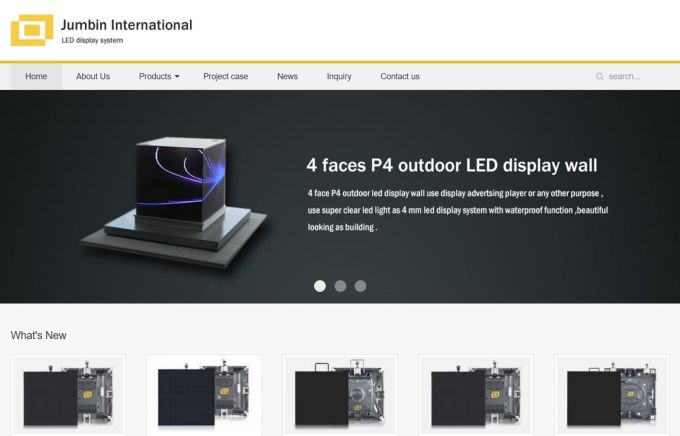
Task: Click the LED cube display banner image
Action: click(176, 196)
